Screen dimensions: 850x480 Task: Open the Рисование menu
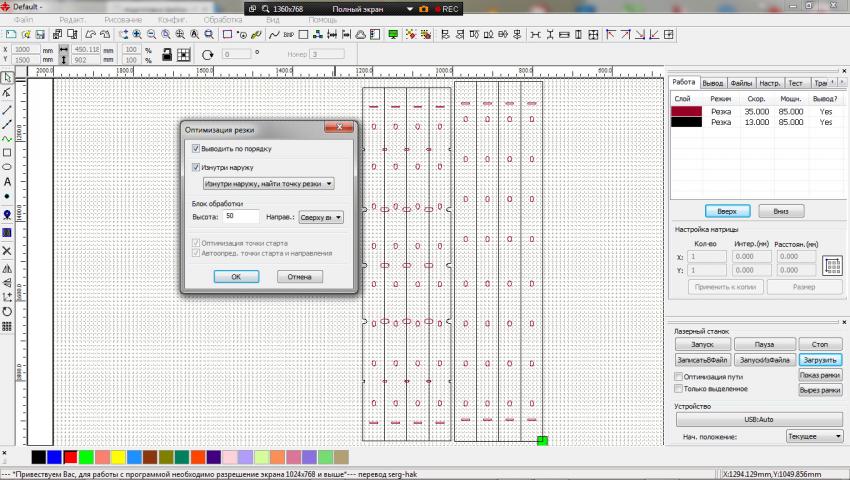click(x=123, y=20)
